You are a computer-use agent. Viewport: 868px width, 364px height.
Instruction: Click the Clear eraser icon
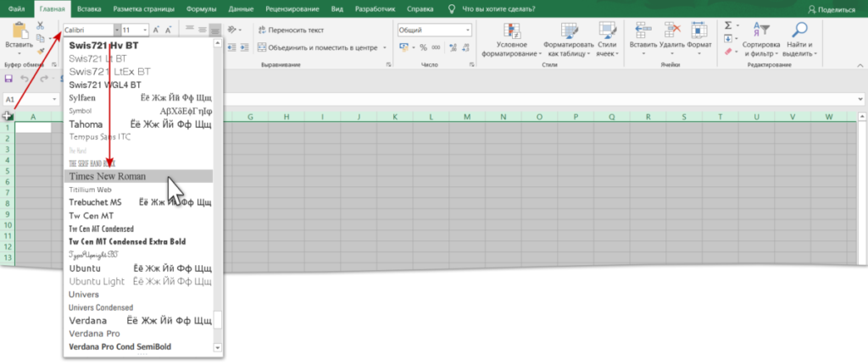click(728, 51)
